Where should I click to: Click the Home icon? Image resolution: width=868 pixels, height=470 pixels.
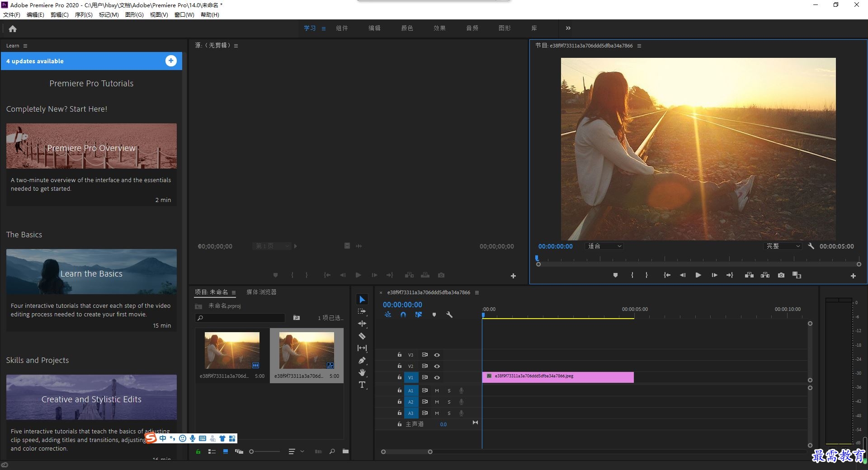tap(13, 28)
